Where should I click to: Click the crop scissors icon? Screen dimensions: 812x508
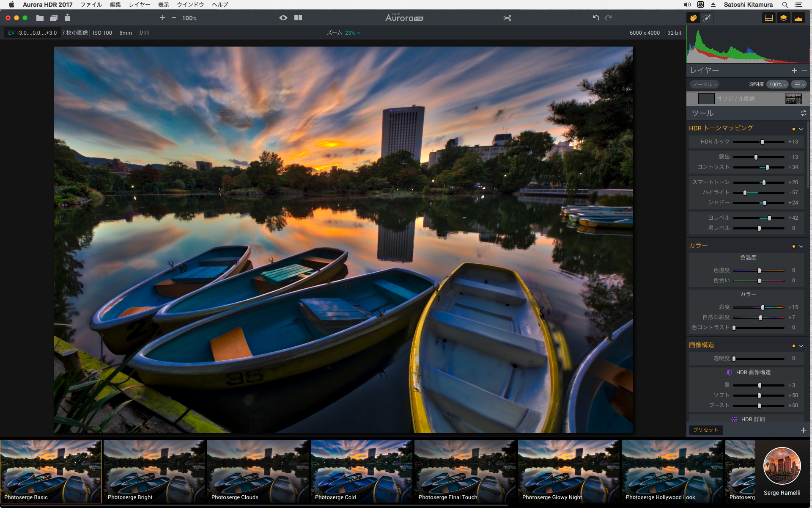(507, 18)
